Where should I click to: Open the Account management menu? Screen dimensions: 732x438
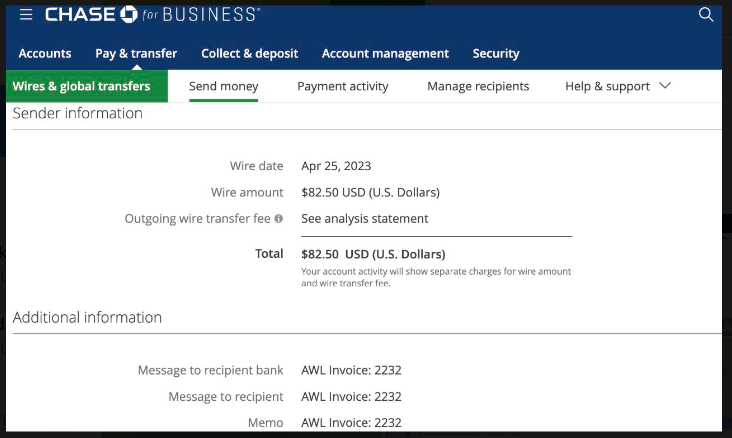pos(385,53)
